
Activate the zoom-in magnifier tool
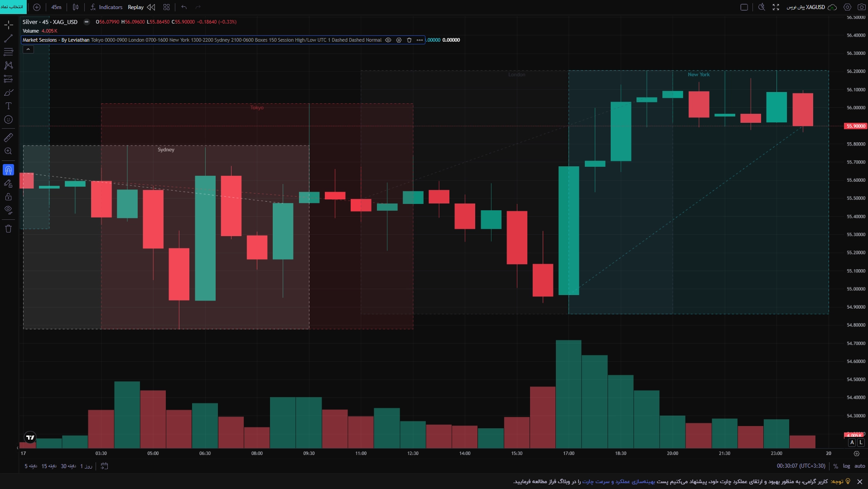(8, 151)
